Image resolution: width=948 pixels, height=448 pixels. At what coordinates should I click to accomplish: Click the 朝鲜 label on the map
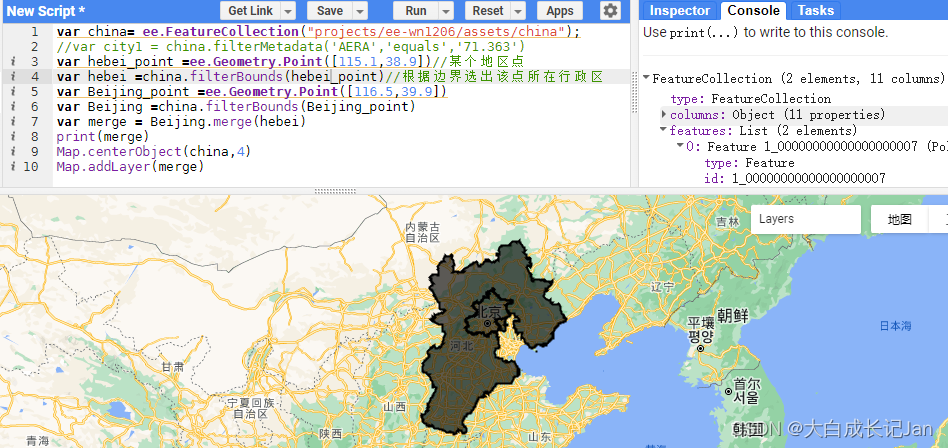tap(733, 316)
